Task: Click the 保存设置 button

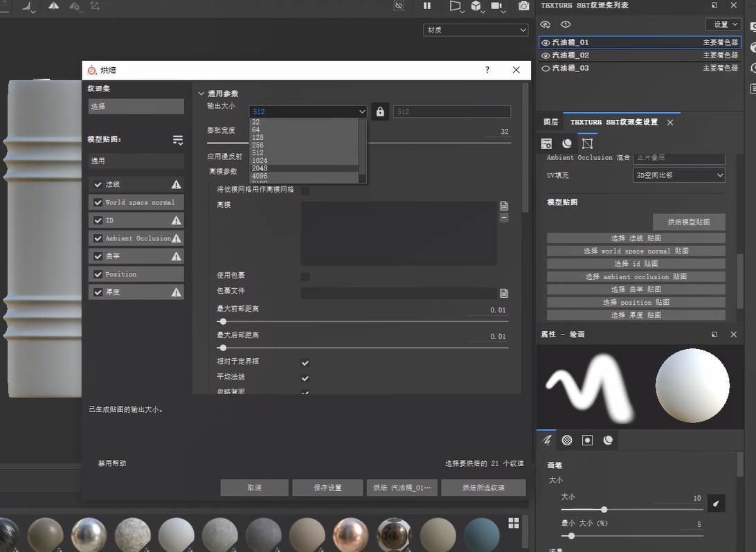Action: click(327, 488)
